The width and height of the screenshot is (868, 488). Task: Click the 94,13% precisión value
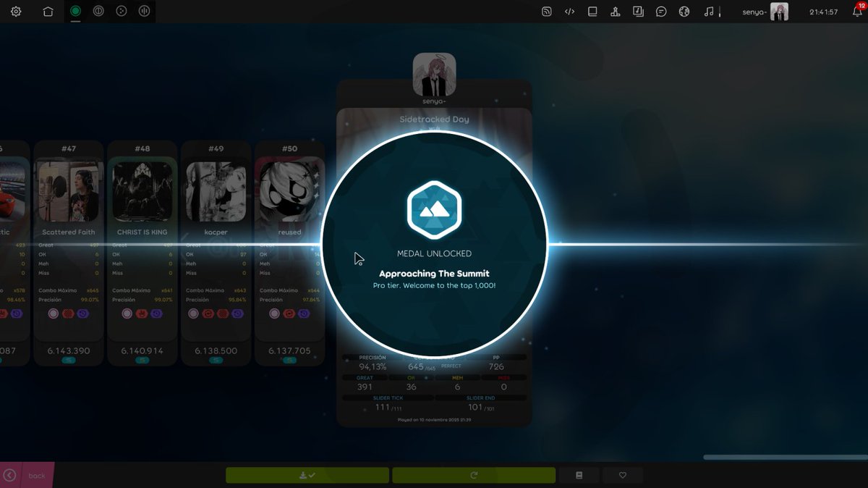coord(373,367)
